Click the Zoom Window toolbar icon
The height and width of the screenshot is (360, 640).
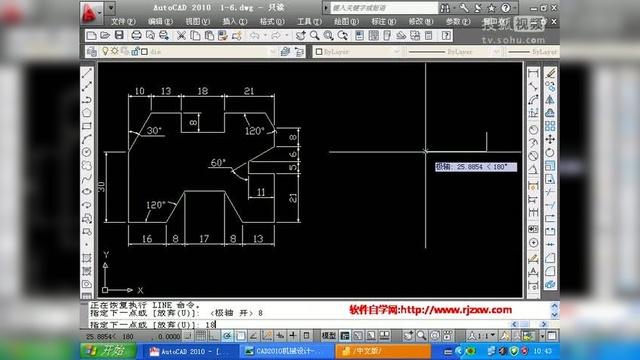(329, 36)
